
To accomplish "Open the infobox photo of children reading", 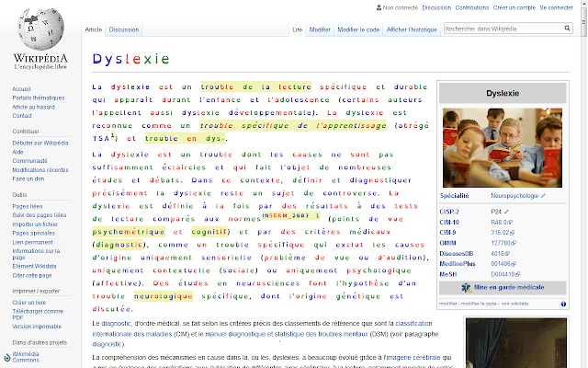I will 503,148.
